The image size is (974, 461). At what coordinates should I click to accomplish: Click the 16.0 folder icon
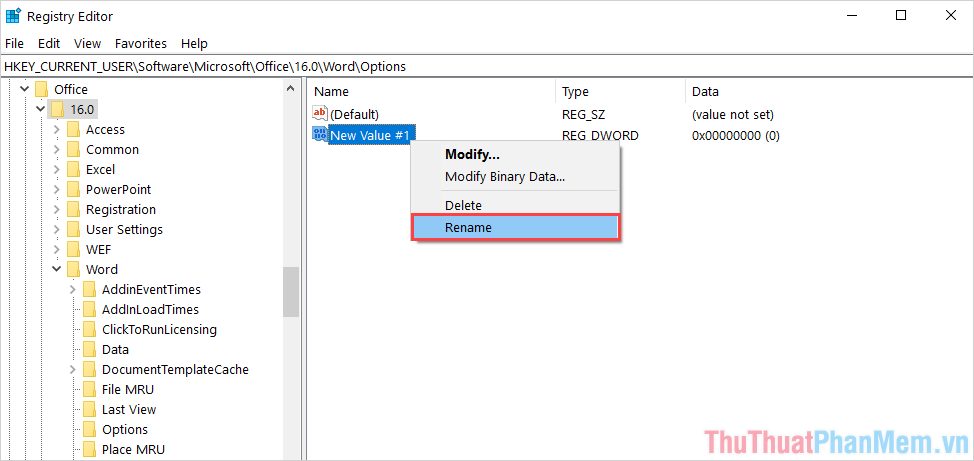point(58,109)
